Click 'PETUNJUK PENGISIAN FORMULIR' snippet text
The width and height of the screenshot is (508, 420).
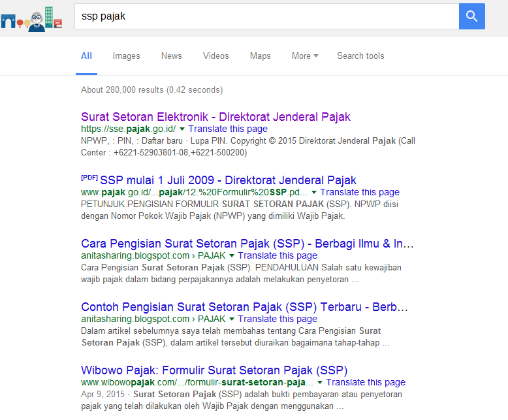pyautogui.click(x=150, y=204)
